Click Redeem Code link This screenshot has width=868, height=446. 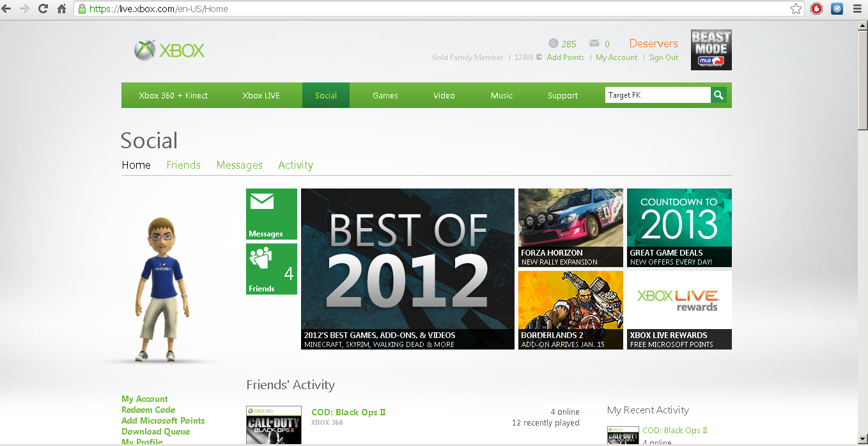point(148,410)
